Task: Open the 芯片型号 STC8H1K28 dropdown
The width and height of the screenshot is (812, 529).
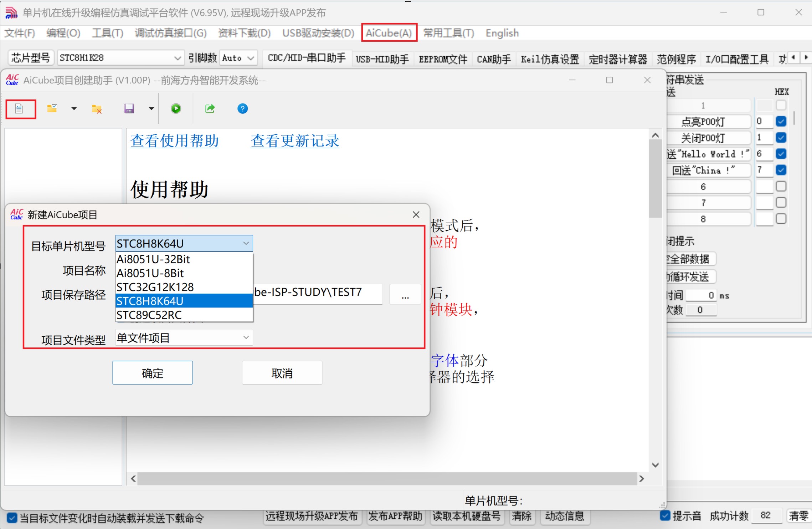Action: pyautogui.click(x=120, y=58)
